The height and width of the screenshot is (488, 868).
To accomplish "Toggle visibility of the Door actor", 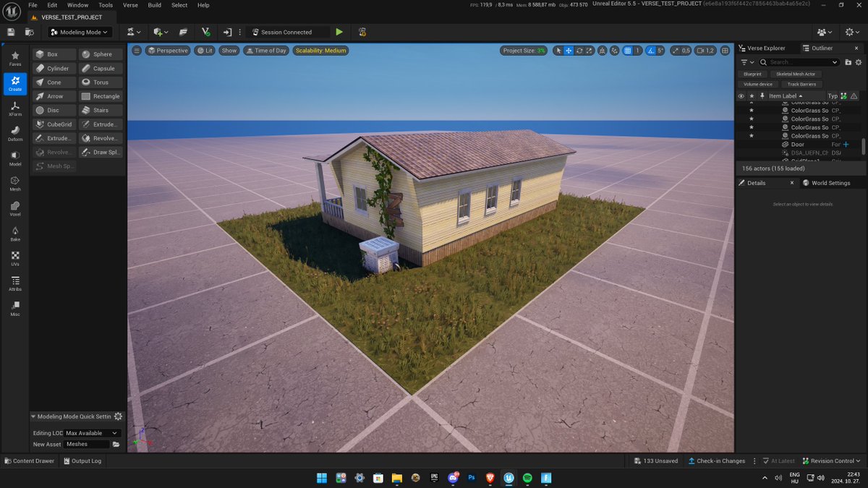I will (740, 144).
